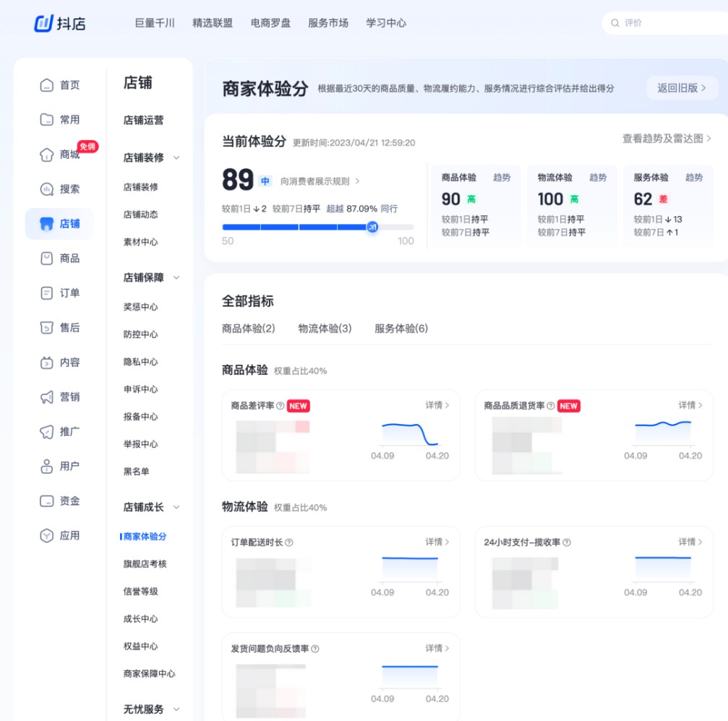
Task: Click the 应用 apps hexagon icon
Action: pyautogui.click(x=46, y=535)
